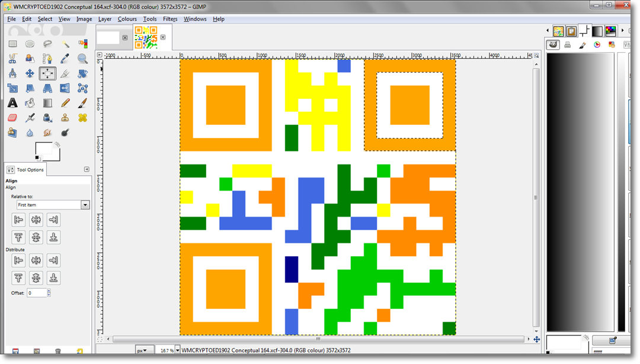The image size is (640, 364).
Task: Select the Eraser tool
Action: point(12,118)
